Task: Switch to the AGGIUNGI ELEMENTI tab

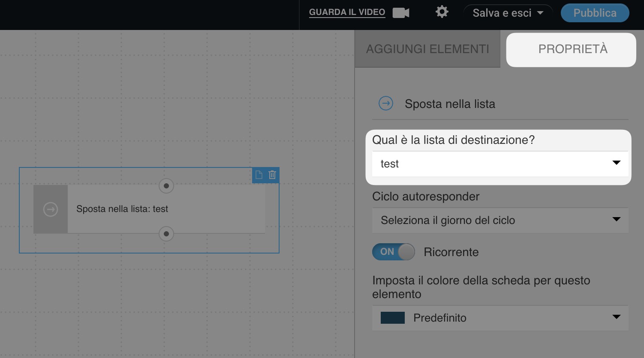Action: tap(427, 49)
